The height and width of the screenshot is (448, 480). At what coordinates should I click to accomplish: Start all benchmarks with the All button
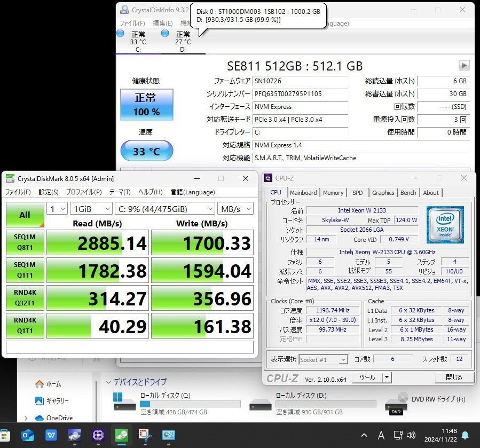tap(25, 214)
